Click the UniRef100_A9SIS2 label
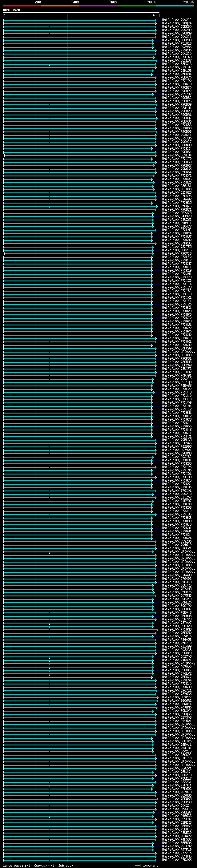Screen dimensions: 197x868 click(x=177, y=457)
